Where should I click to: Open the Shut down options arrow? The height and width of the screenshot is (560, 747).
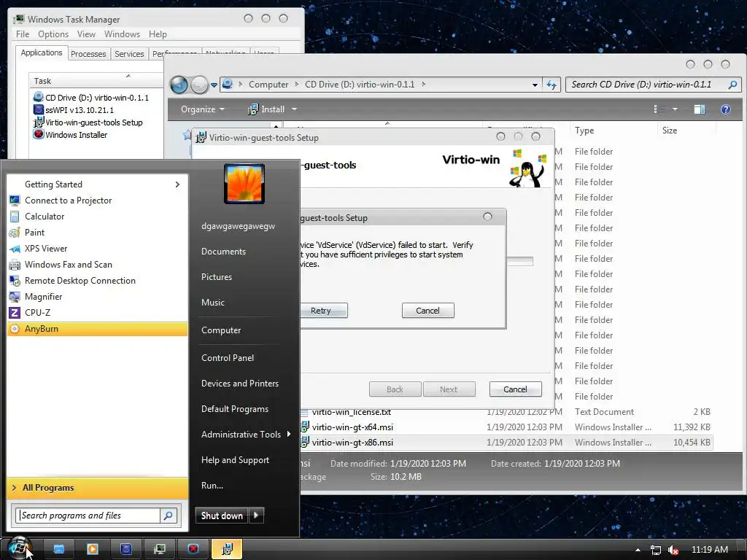point(256,516)
